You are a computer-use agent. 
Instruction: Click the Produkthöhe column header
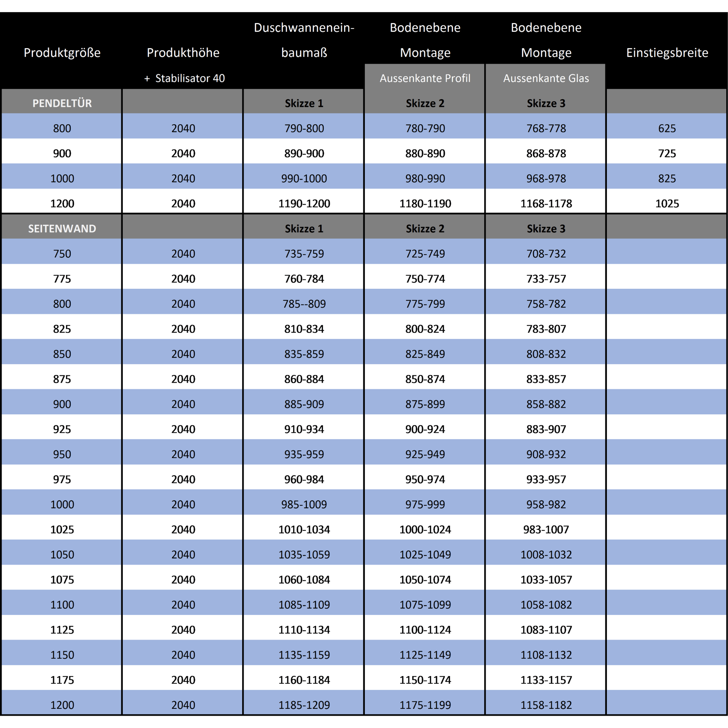[x=183, y=53]
